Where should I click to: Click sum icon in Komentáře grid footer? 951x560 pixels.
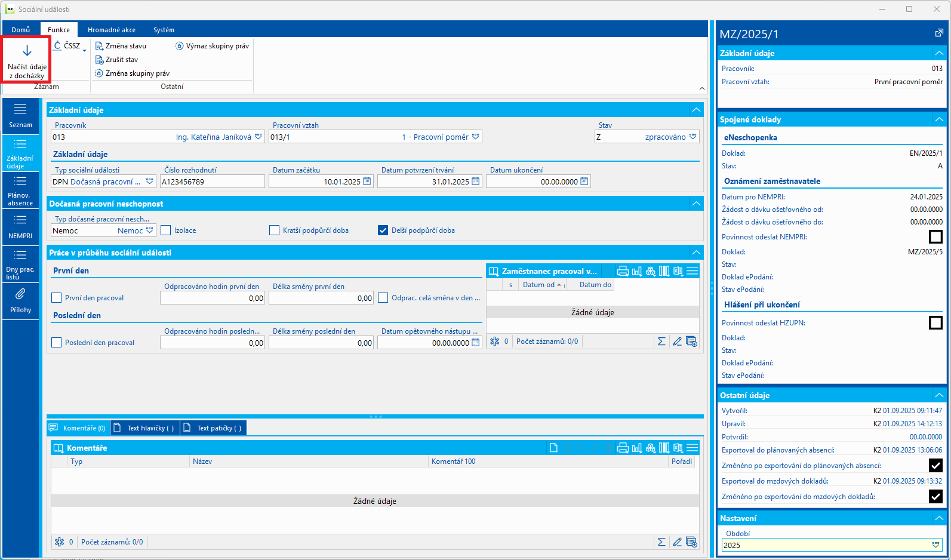[x=661, y=542]
